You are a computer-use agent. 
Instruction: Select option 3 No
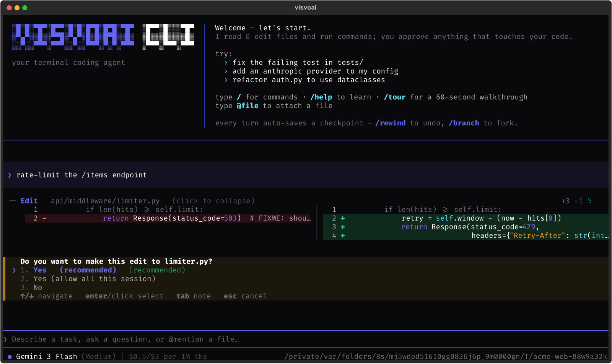[31, 288]
